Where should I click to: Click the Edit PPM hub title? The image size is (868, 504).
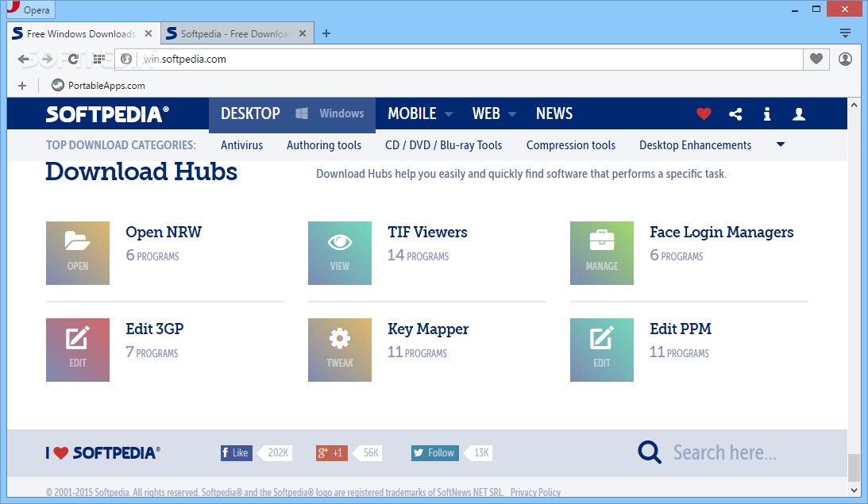[681, 329]
